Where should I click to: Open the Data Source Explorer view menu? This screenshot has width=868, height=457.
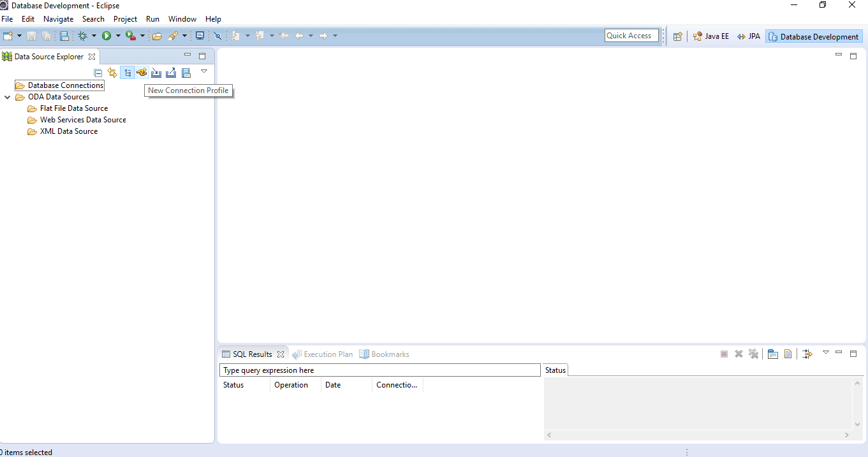click(204, 72)
